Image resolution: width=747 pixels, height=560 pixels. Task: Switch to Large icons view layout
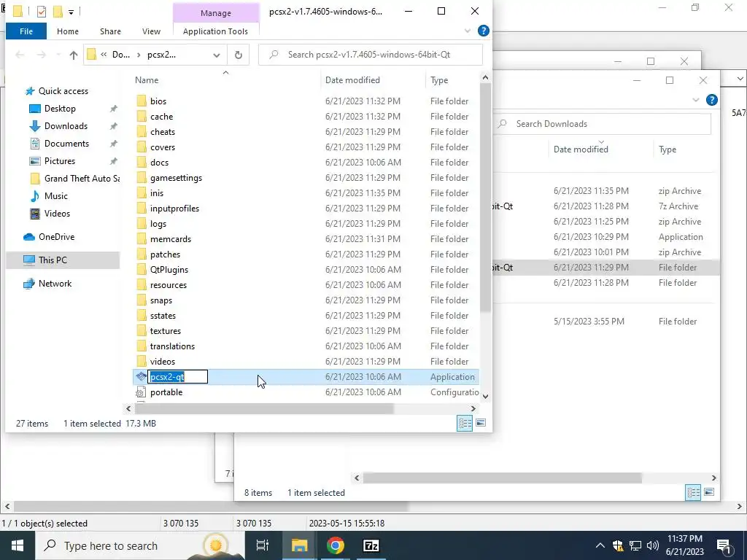coord(481,423)
